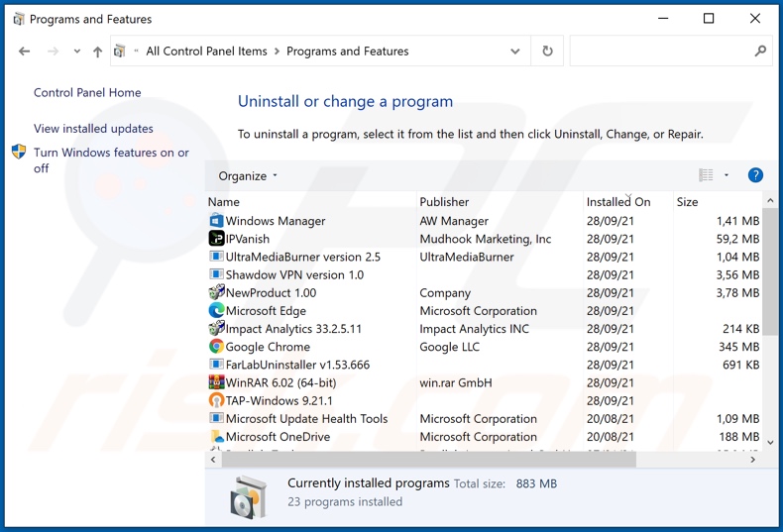
Task: Click the TAP-Windows icon
Action: [216, 400]
